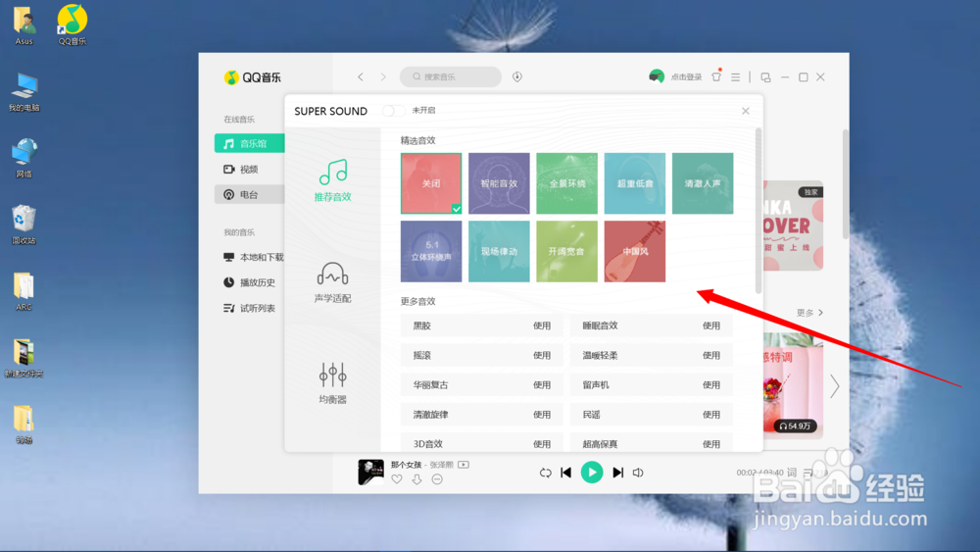Image resolution: width=980 pixels, height=552 pixels.
Task: Click the volume speaker icon
Action: point(638,473)
